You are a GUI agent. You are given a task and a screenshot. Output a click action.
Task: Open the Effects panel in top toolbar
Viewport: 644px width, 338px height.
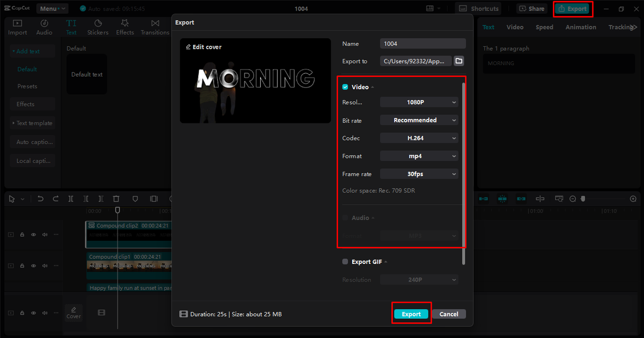(x=125, y=27)
